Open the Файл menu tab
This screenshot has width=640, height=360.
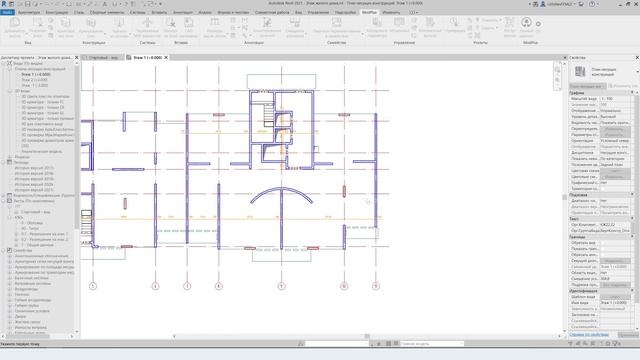coord(7,12)
